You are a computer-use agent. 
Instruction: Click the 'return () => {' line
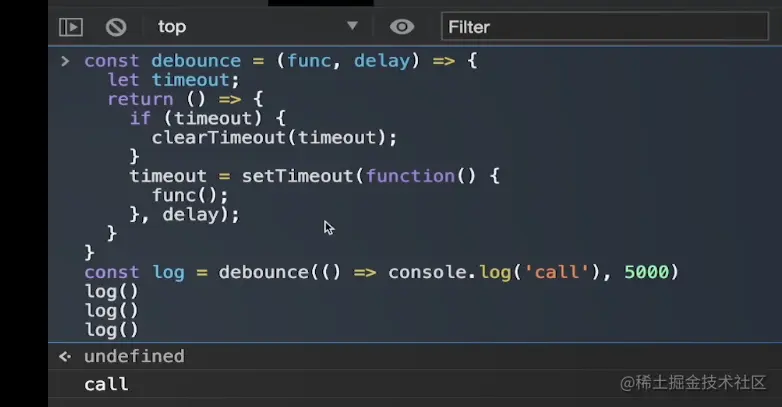[x=186, y=99]
